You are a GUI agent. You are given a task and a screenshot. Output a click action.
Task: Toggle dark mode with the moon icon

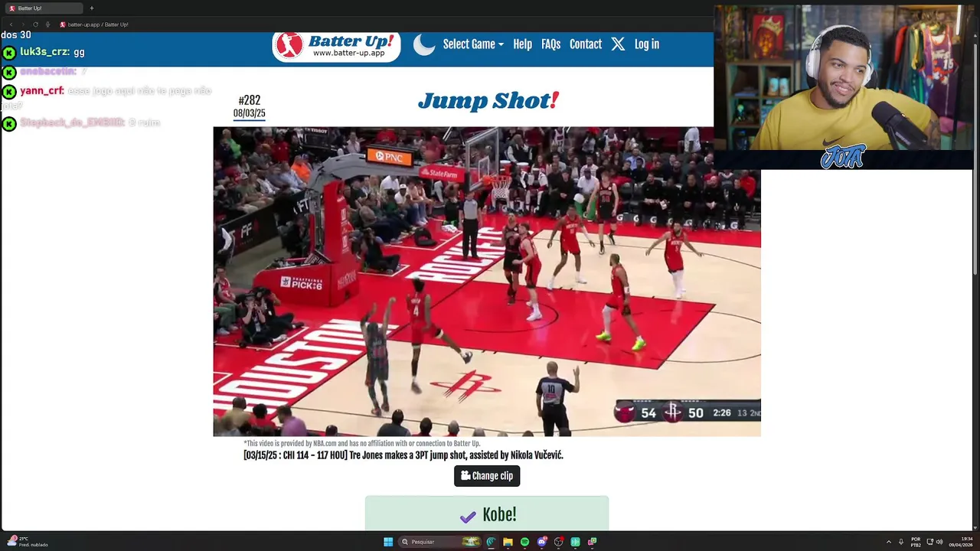[424, 44]
